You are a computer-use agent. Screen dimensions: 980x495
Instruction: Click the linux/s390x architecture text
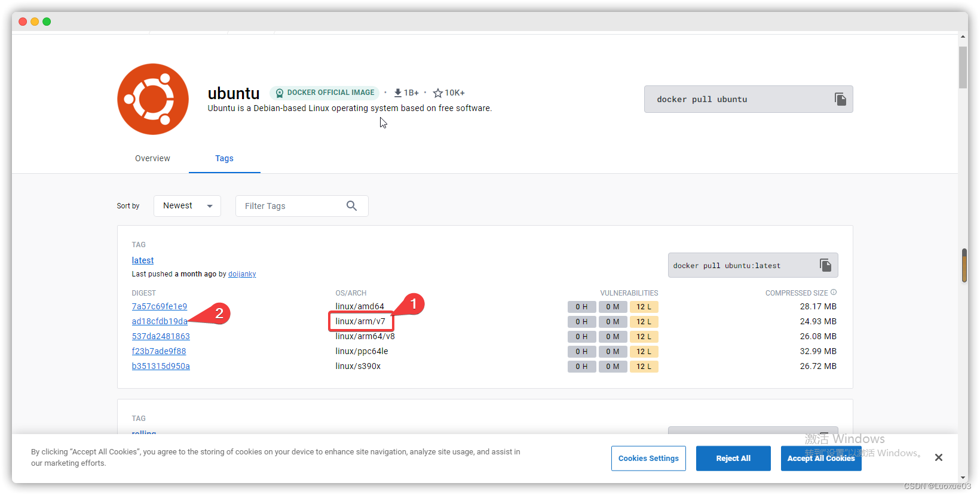click(358, 366)
